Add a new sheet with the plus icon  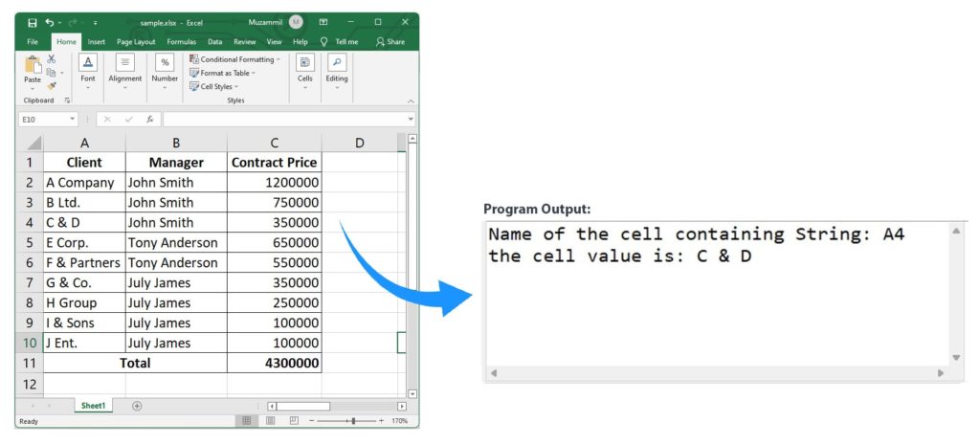(x=137, y=406)
